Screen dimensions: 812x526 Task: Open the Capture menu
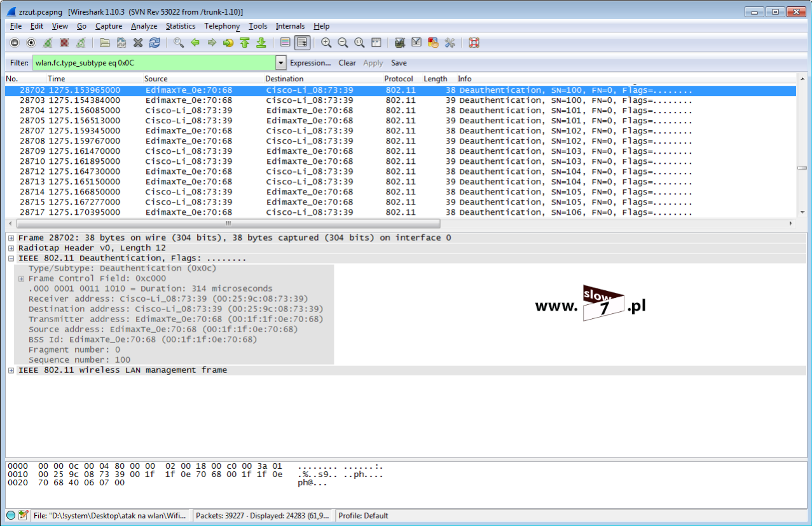click(x=109, y=26)
